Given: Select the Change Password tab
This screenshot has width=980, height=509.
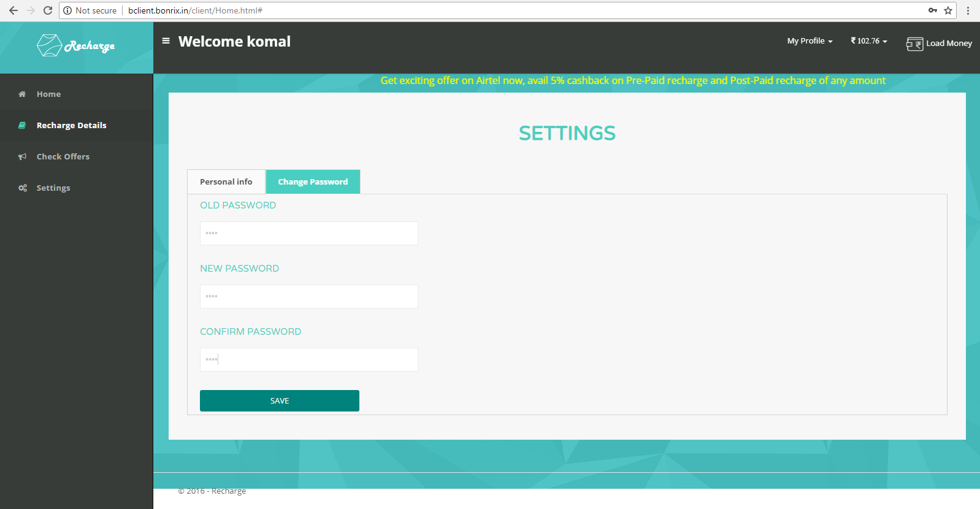Looking at the screenshot, I should (x=313, y=182).
